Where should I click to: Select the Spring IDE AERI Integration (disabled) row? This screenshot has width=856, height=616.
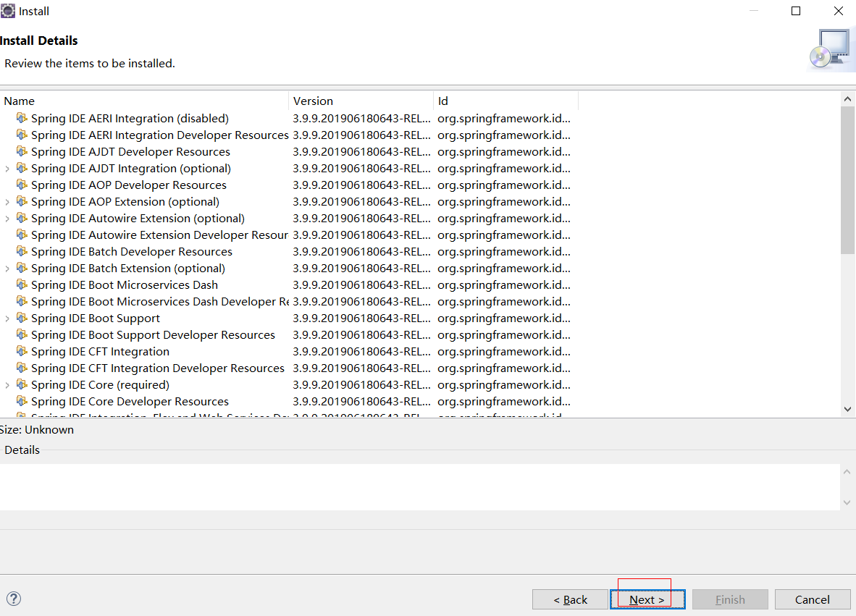[x=289, y=118]
